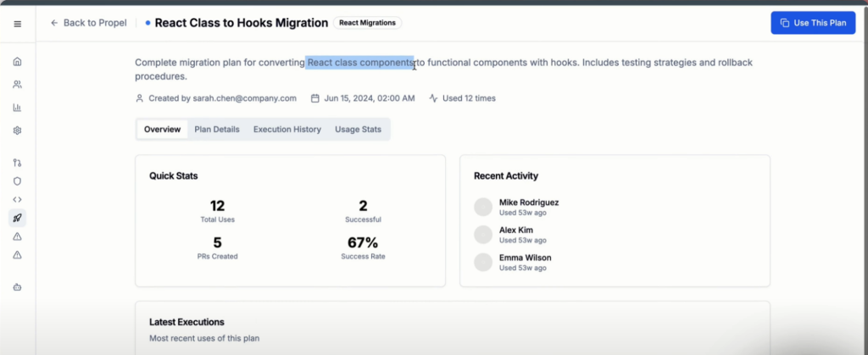Click the first warning triangle sidebar icon
The height and width of the screenshot is (355, 868).
point(17,236)
